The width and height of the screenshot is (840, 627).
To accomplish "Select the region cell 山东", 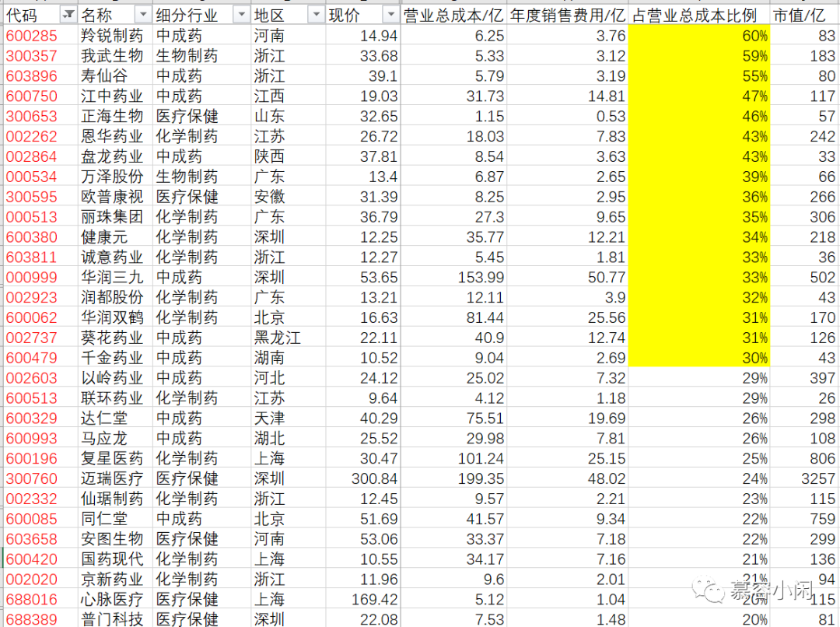I will [289, 116].
